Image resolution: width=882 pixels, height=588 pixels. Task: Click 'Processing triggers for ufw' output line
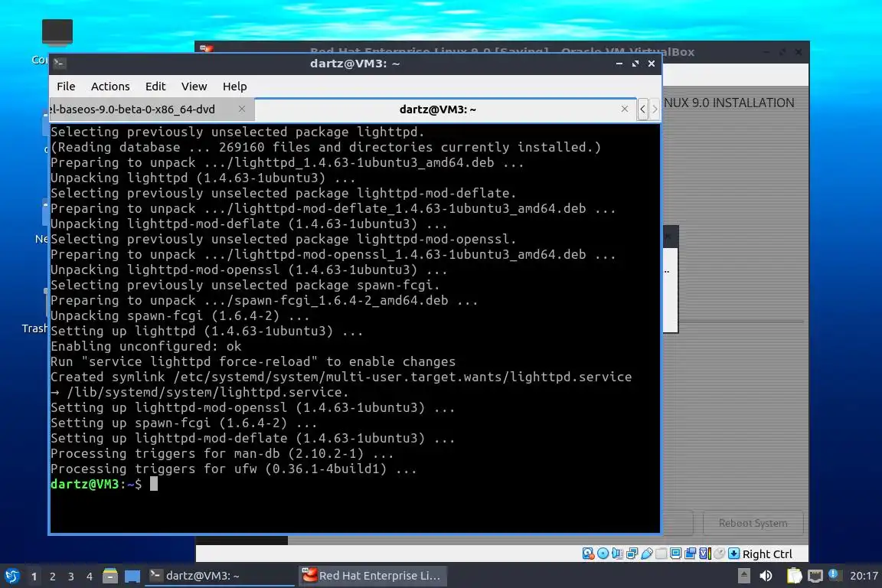(234, 469)
